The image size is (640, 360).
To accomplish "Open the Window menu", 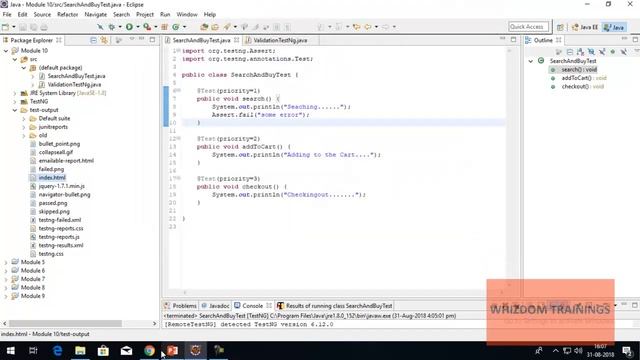I will (187, 14).
